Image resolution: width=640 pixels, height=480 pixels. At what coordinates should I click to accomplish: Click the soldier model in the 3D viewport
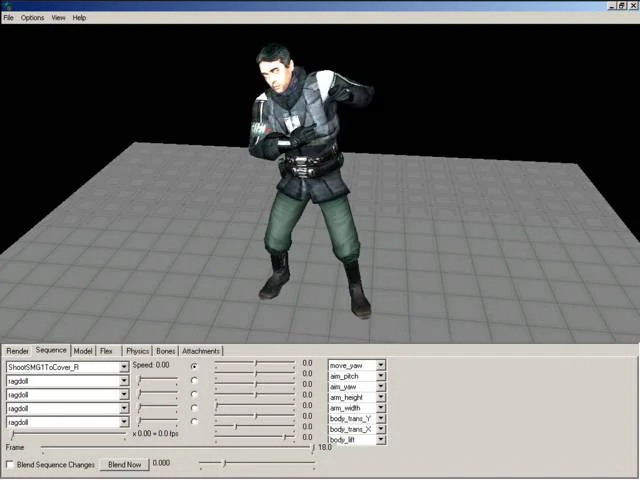point(308,180)
